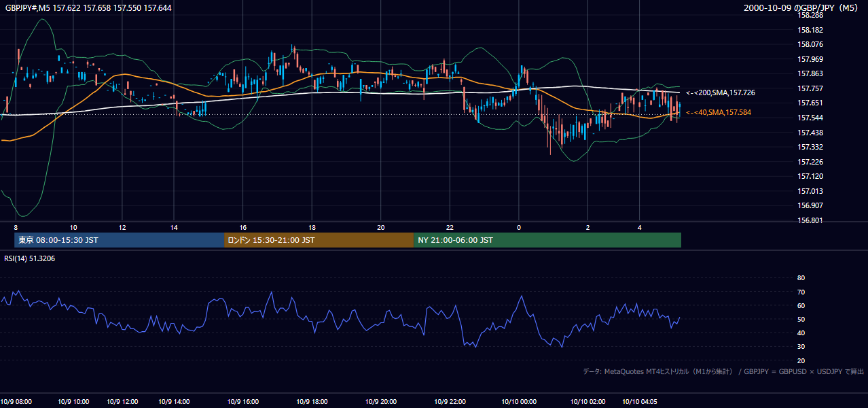The height and width of the screenshot is (408, 868).
Task: Click the 157.332 price axis label
Action: (x=810, y=147)
